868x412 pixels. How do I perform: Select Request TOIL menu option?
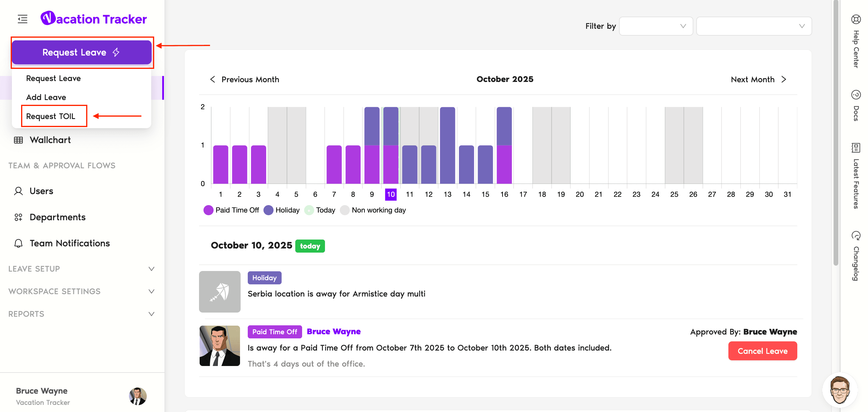click(x=50, y=116)
